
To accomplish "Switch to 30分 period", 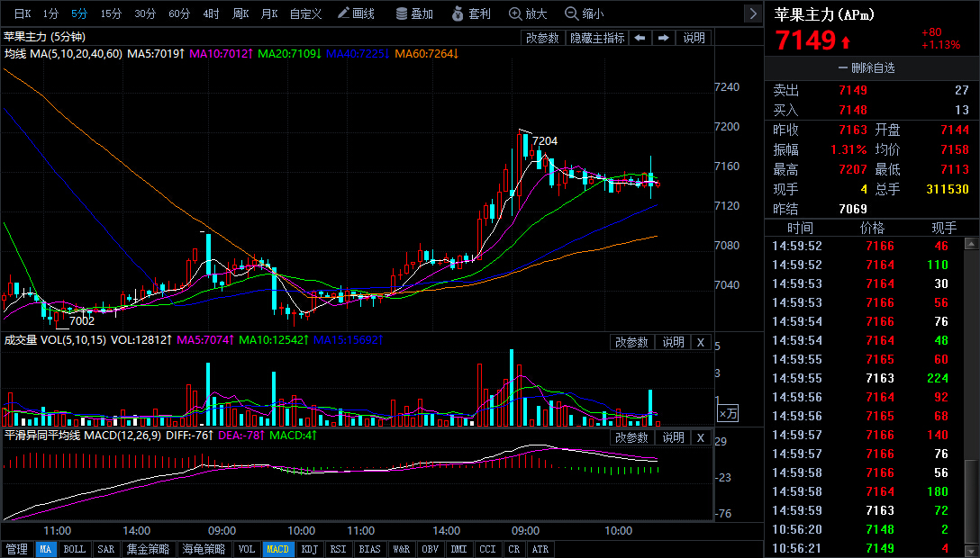I will pos(145,13).
